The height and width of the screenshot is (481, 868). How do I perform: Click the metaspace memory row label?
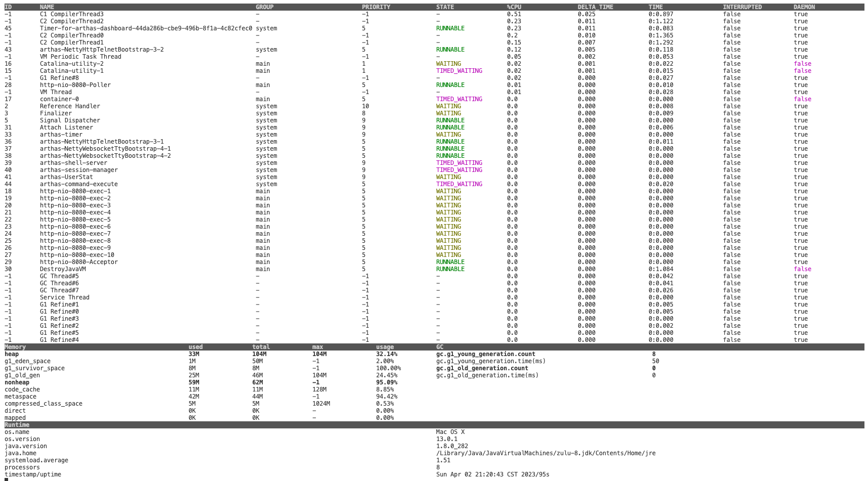point(20,397)
